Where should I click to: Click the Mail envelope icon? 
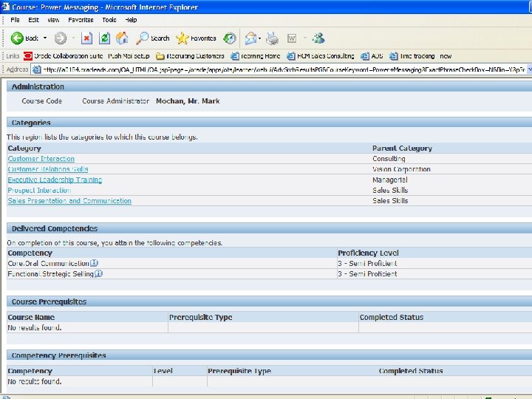pos(250,38)
